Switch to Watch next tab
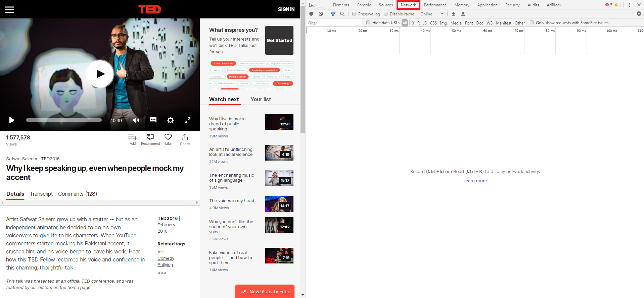 point(224,99)
